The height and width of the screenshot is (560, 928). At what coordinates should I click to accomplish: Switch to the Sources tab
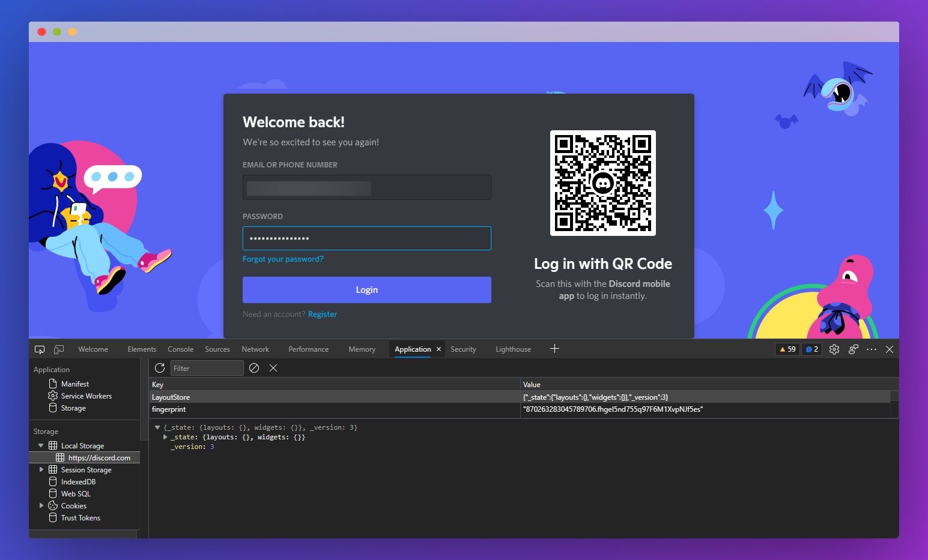tap(217, 349)
